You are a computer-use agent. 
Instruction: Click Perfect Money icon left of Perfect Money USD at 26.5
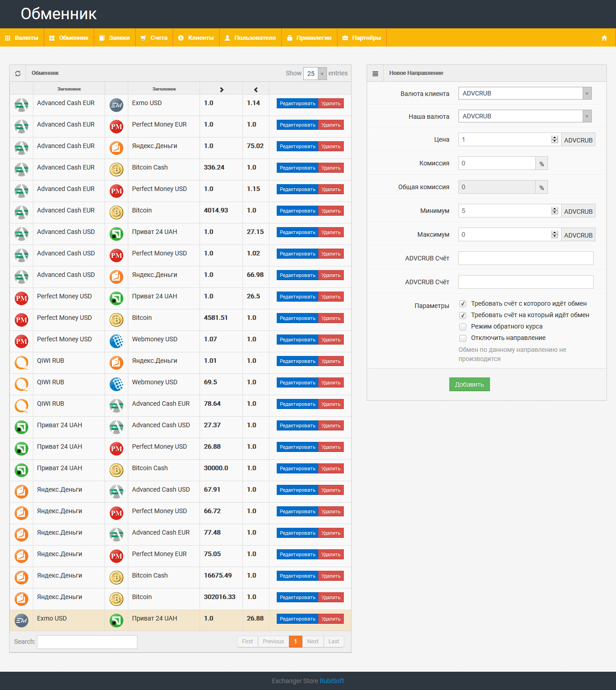coord(21,298)
